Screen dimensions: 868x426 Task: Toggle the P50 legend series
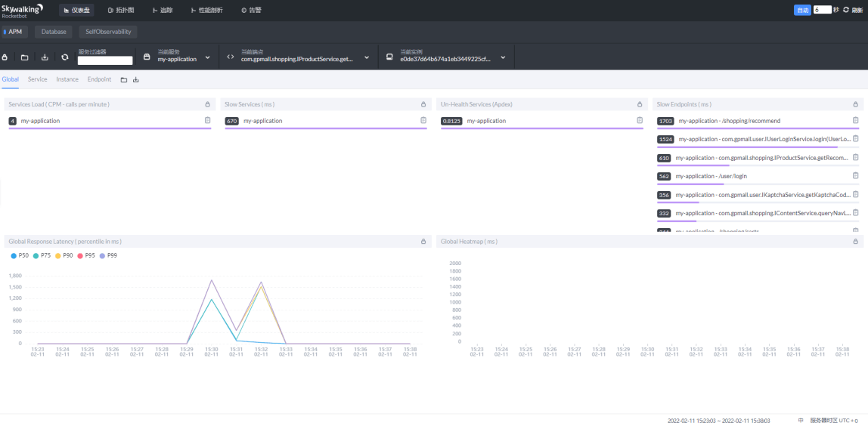(20, 255)
